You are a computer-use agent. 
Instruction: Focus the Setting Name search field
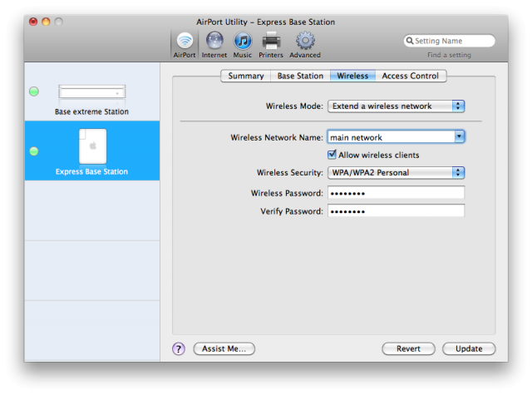click(x=449, y=41)
